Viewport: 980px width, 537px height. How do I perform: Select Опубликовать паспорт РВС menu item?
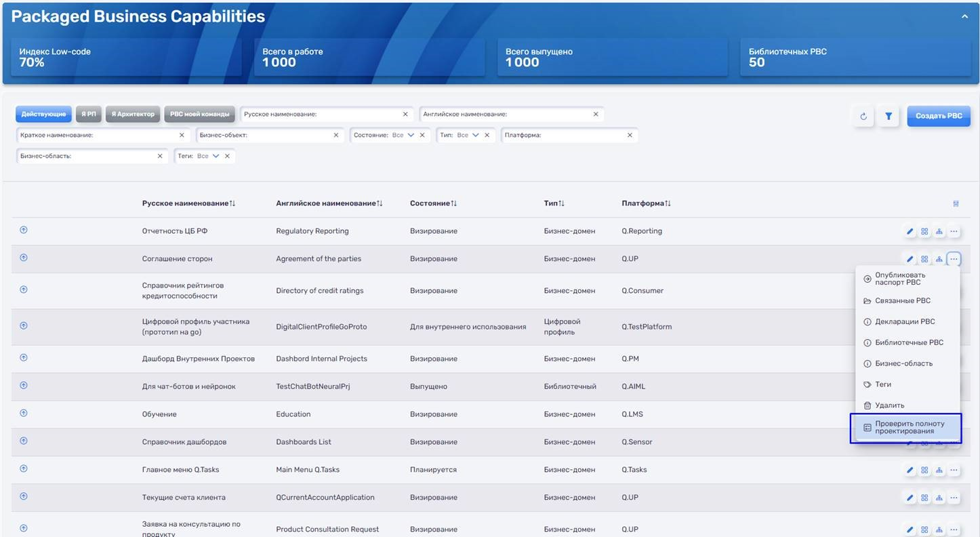[x=907, y=279]
